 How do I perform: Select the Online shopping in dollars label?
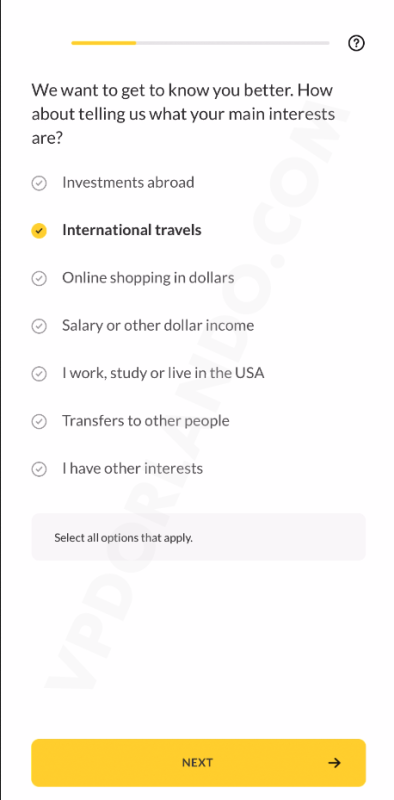coord(148,278)
